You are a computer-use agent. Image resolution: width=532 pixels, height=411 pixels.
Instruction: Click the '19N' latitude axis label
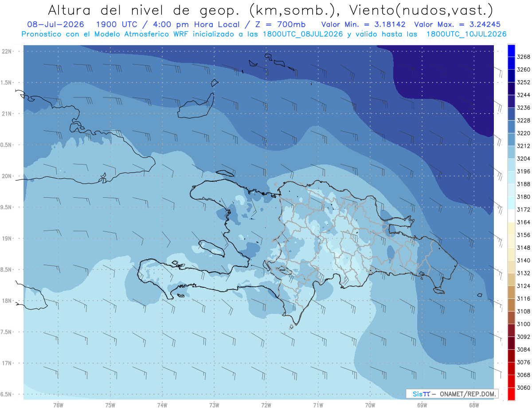[7, 238]
